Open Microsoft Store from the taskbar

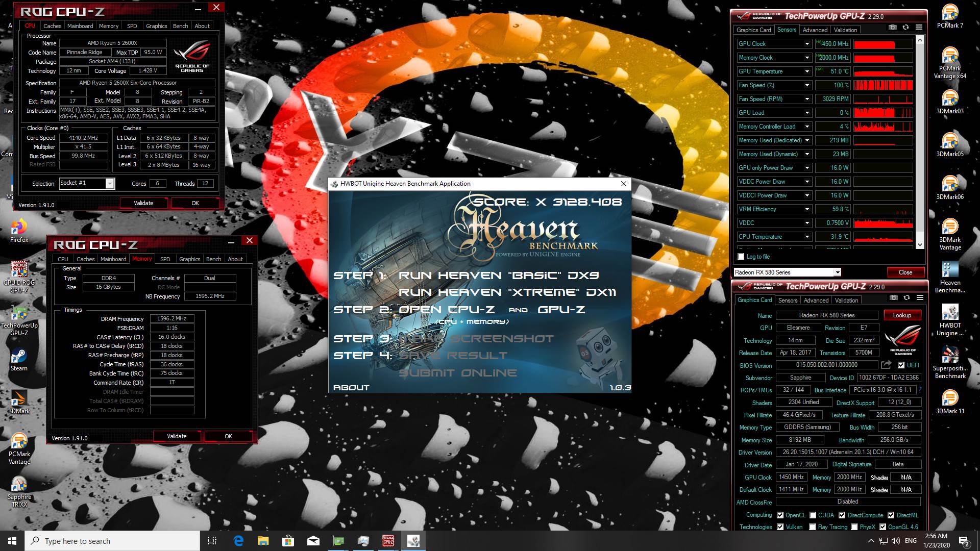pos(288,541)
